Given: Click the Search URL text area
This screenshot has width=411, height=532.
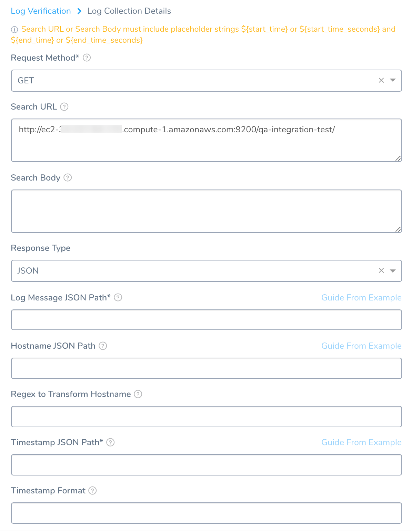Looking at the screenshot, I should [206, 140].
